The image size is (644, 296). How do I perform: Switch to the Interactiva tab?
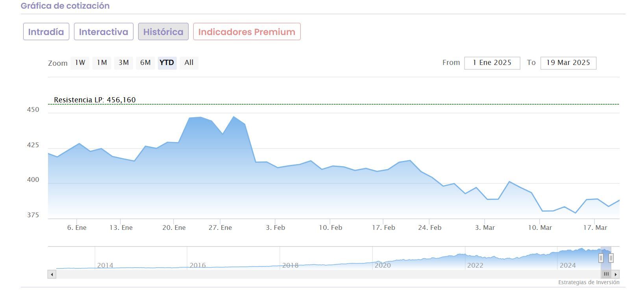104,31
